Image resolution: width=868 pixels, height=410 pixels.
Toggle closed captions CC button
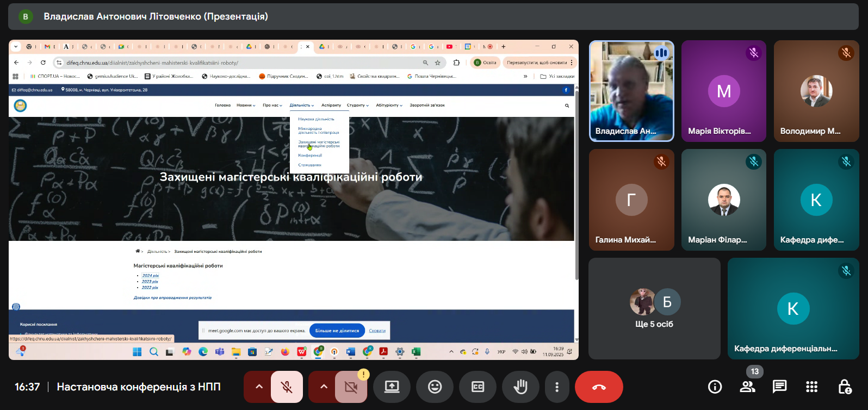(x=478, y=387)
